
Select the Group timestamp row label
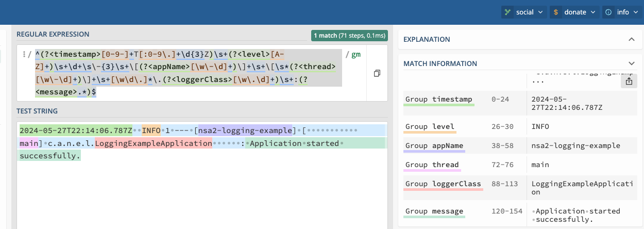pyautogui.click(x=438, y=99)
